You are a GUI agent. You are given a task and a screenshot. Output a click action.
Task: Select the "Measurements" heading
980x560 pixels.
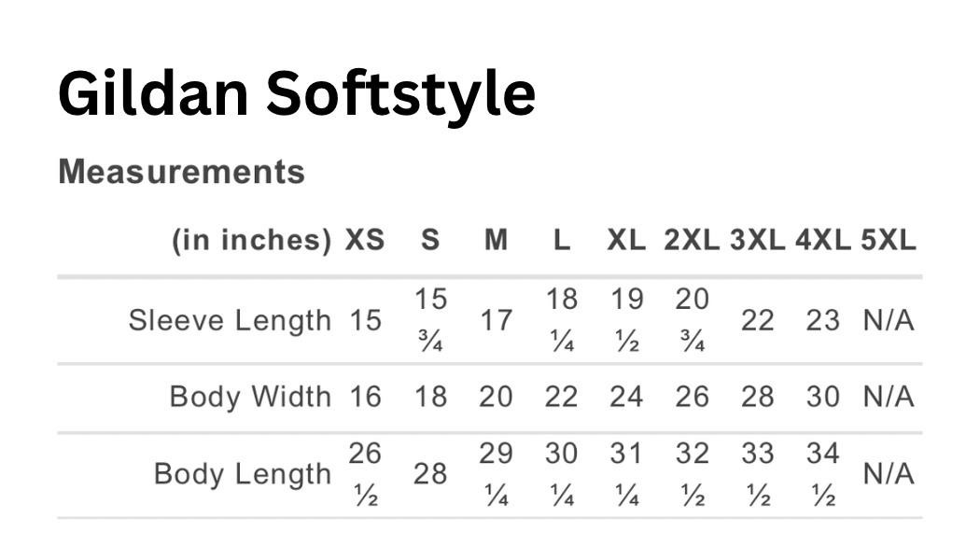pos(181,172)
